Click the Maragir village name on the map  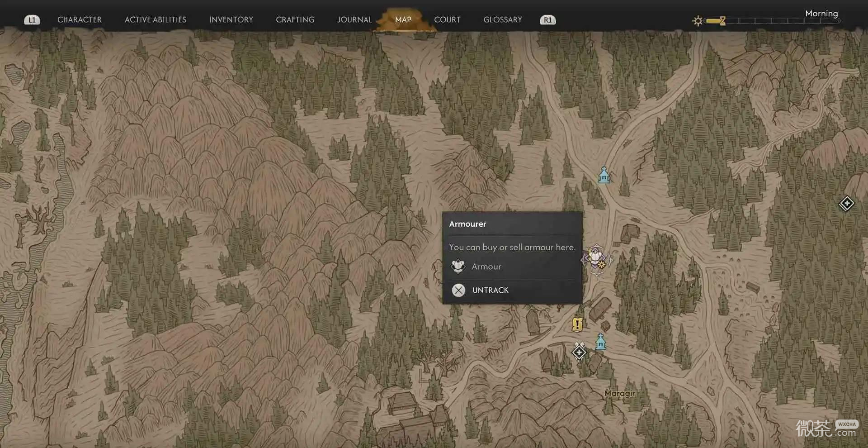[620, 393]
